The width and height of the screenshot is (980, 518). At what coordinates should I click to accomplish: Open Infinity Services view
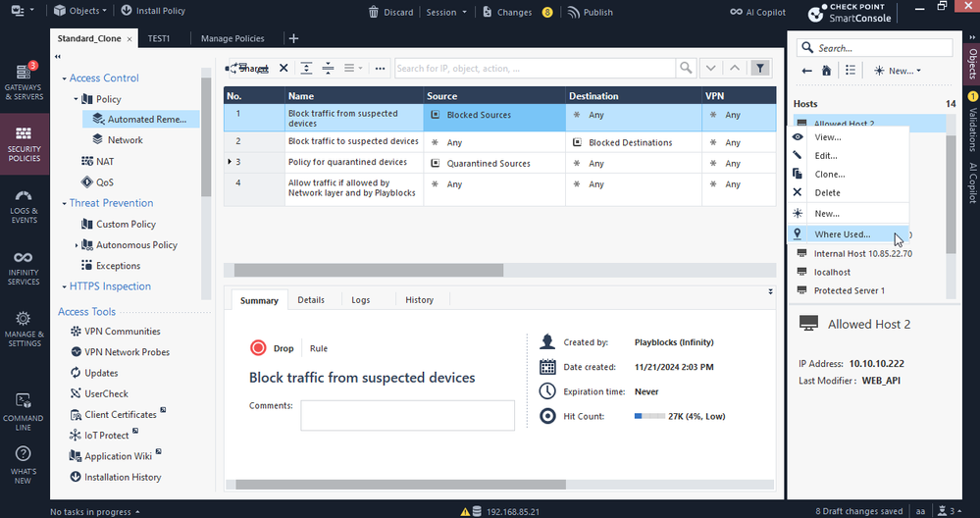24,268
